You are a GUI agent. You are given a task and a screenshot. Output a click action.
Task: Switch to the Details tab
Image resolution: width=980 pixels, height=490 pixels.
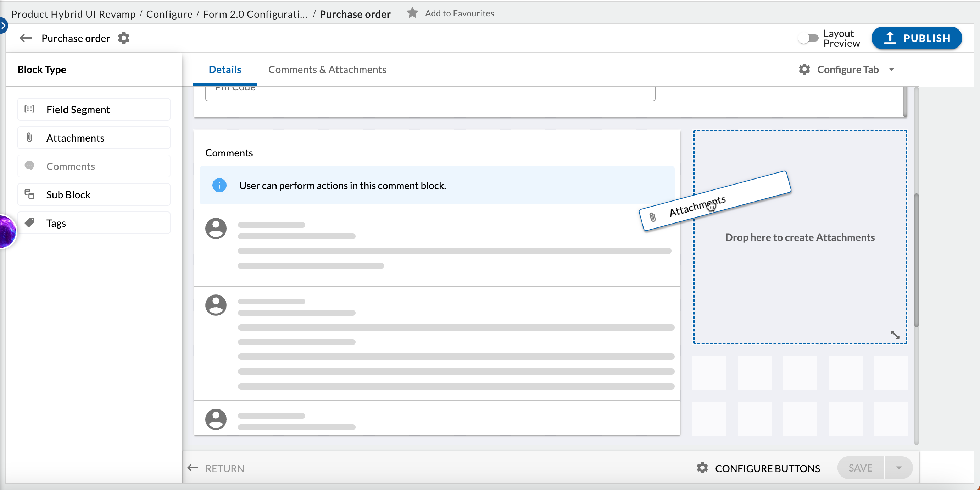pos(224,69)
